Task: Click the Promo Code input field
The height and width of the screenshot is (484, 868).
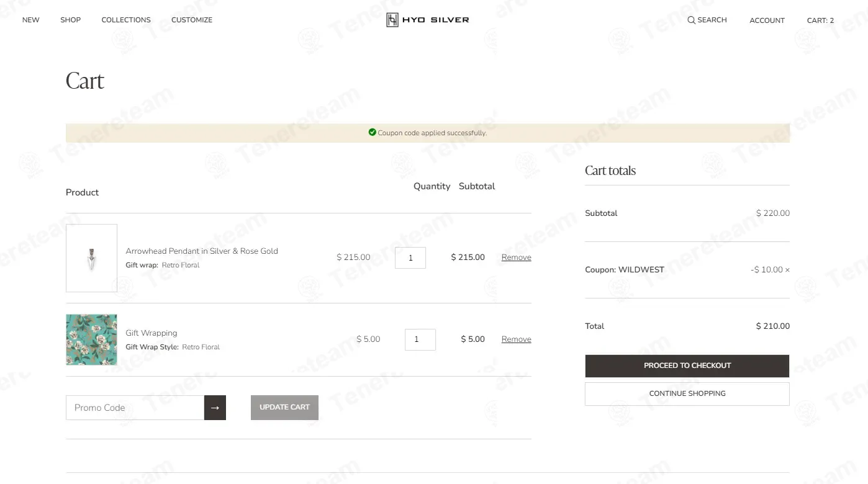Action: click(135, 408)
